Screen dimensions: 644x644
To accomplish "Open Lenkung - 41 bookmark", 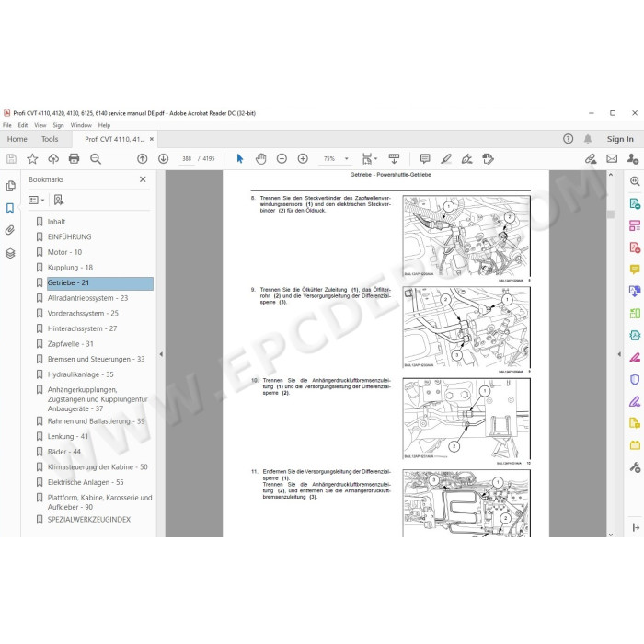I will [x=67, y=437].
